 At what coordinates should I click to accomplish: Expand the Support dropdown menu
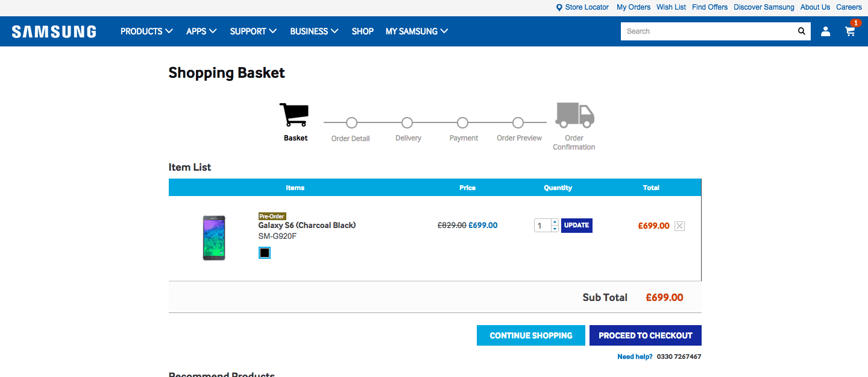click(x=253, y=31)
